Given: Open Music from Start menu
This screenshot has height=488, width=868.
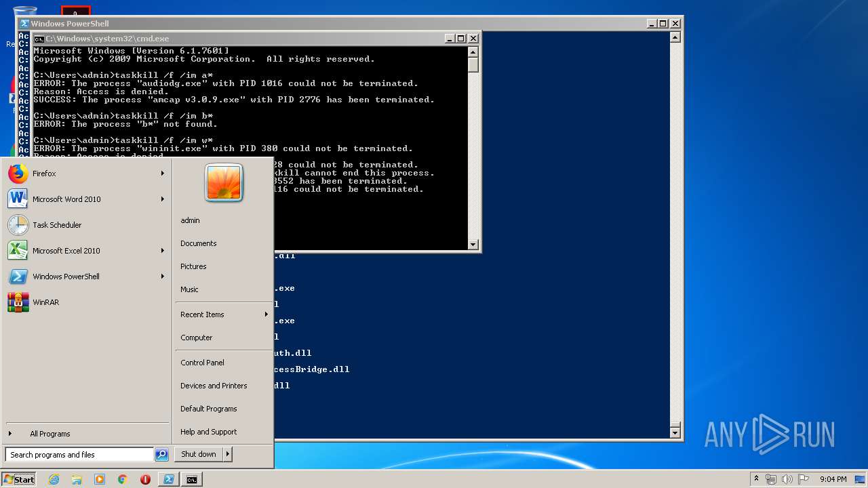Looking at the screenshot, I should click(189, 289).
